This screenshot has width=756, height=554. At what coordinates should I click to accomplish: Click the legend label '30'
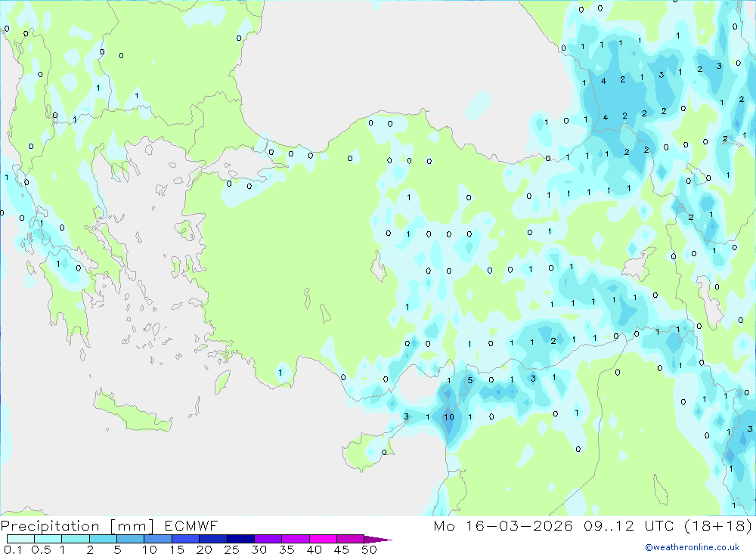tap(259, 549)
